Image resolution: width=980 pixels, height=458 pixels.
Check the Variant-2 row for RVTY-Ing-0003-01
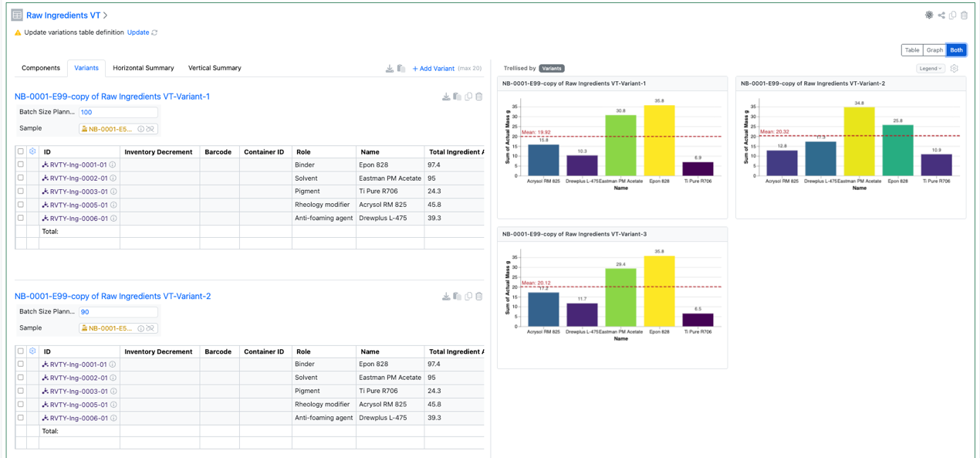click(21, 391)
